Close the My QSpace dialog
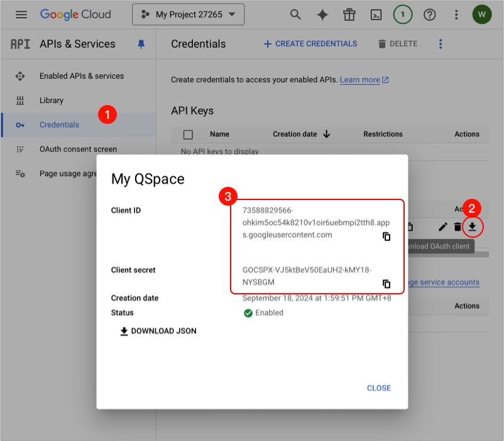The width and height of the screenshot is (504, 441). click(x=378, y=388)
